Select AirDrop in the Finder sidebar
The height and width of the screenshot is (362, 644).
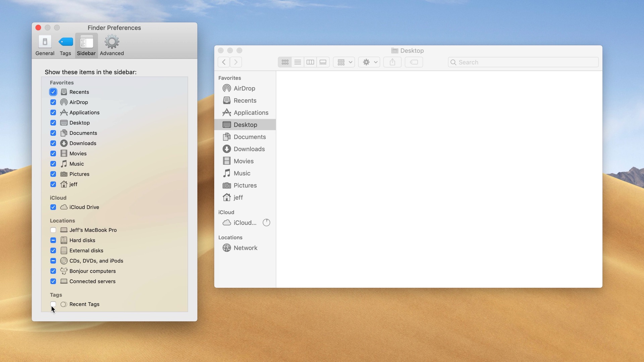(x=244, y=88)
